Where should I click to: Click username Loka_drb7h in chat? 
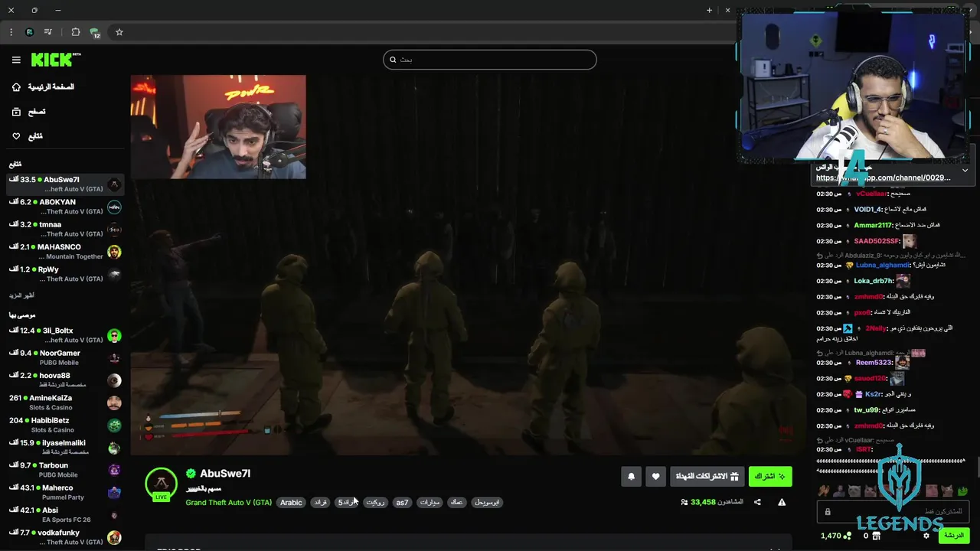pyautogui.click(x=874, y=281)
